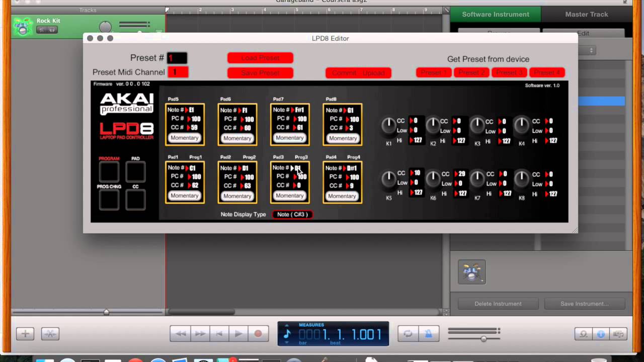Click the K6 knob
644x362 pixels.
433,179
